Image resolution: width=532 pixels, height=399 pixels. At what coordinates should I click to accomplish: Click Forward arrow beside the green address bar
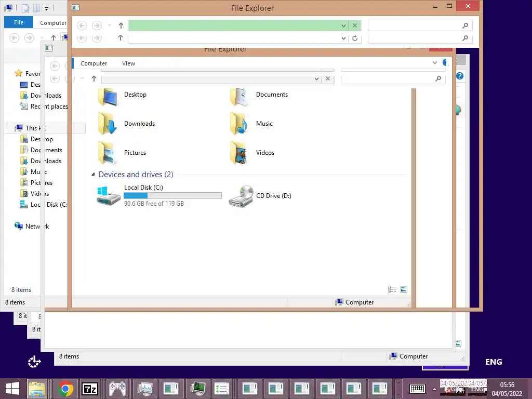point(97,25)
